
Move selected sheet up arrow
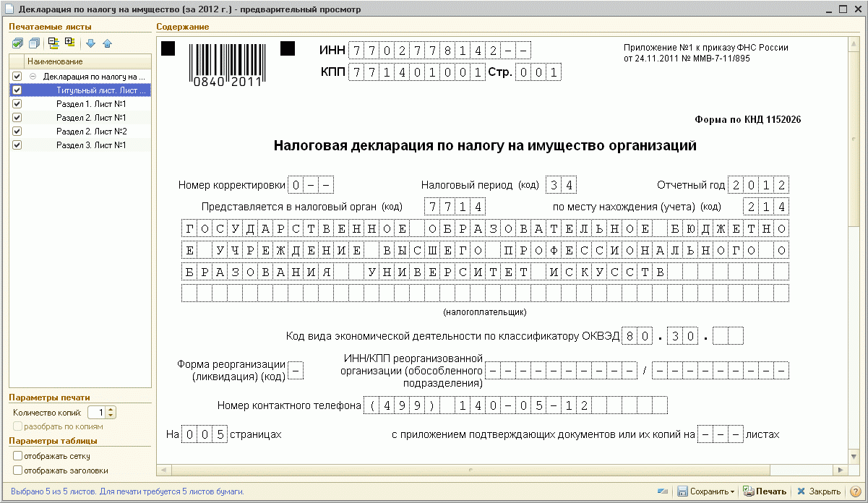[108, 43]
